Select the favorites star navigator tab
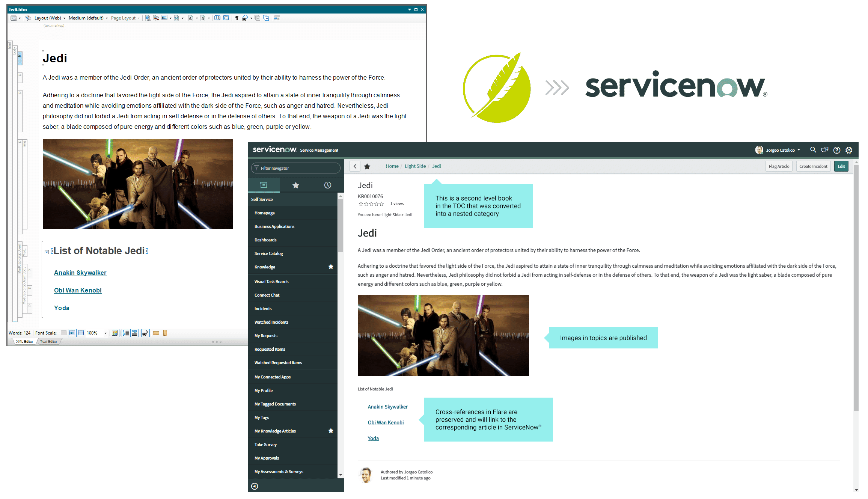The width and height of the screenshot is (868, 499). tap(296, 185)
